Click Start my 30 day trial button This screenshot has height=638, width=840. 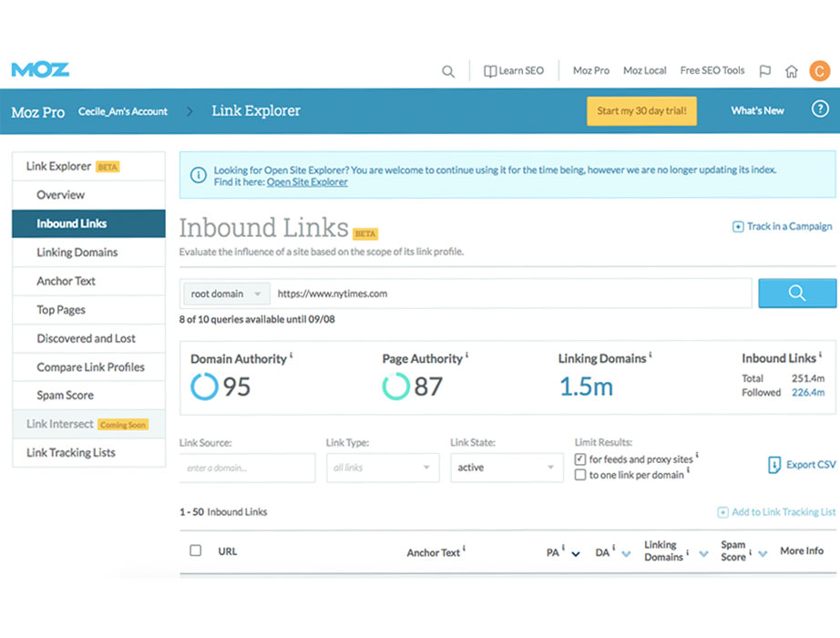[x=641, y=111]
